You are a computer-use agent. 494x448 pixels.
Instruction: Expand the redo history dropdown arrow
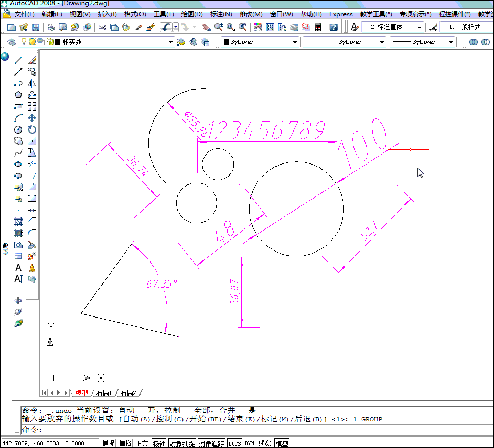point(195,27)
